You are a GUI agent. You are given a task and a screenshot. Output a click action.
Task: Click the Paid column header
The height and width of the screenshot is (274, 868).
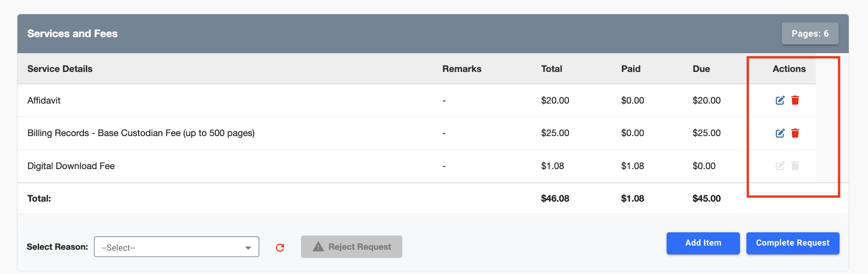[631, 69]
